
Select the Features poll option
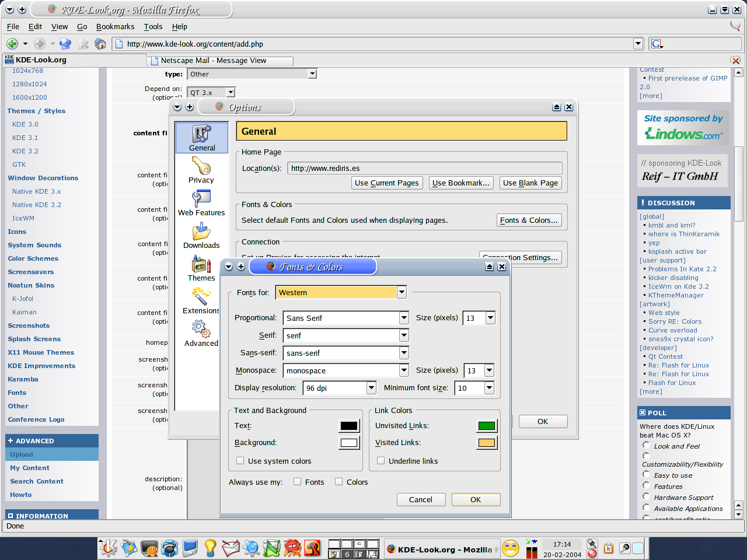646,485
